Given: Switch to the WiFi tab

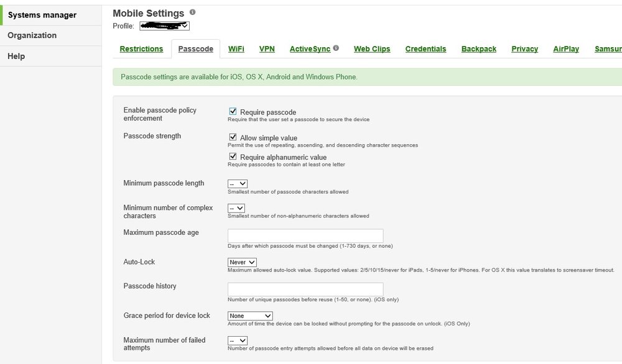Looking at the screenshot, I should (236, 48).
